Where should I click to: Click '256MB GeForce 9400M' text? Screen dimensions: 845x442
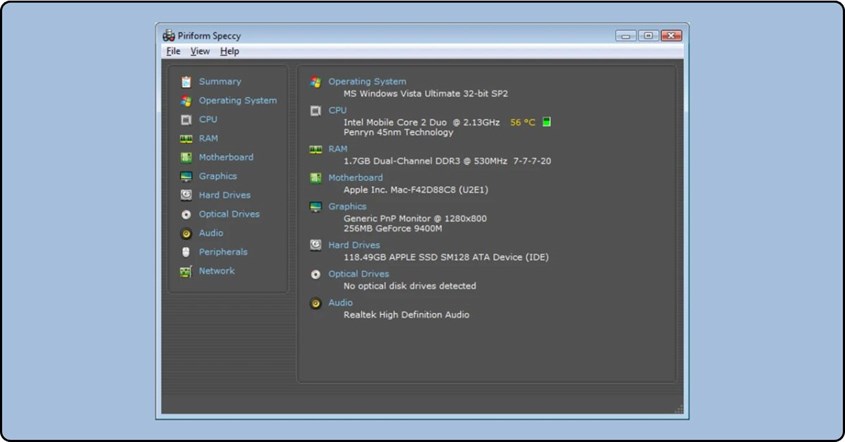pos(393,228)
